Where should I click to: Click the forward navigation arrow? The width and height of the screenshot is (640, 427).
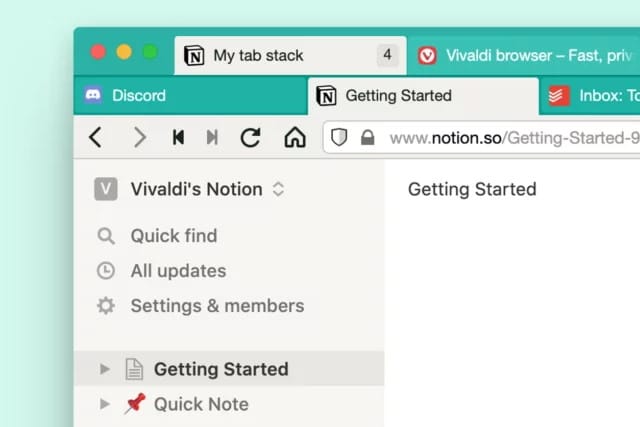pos(139,137)
